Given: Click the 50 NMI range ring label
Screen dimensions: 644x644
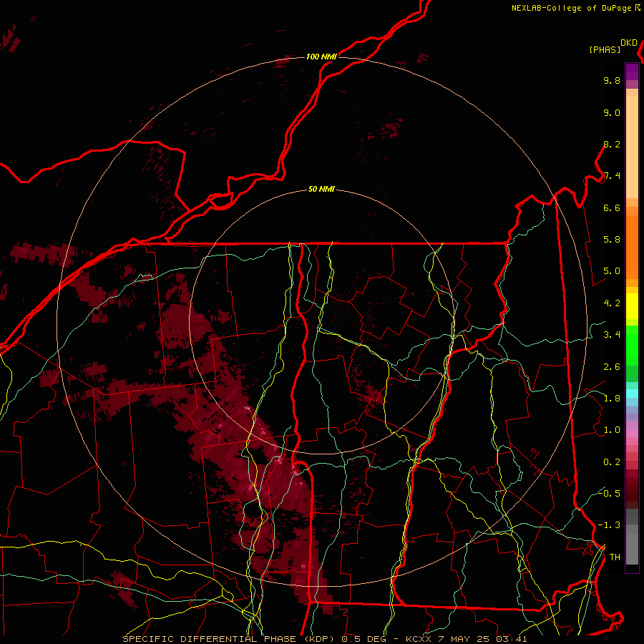Looking at the screenshot, I should 321,189.
